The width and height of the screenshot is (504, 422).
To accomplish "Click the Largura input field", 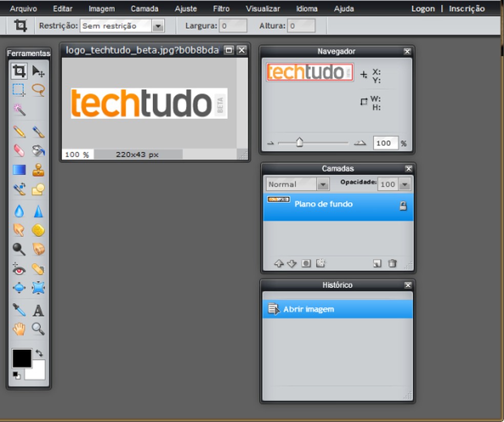I will 233,26.
